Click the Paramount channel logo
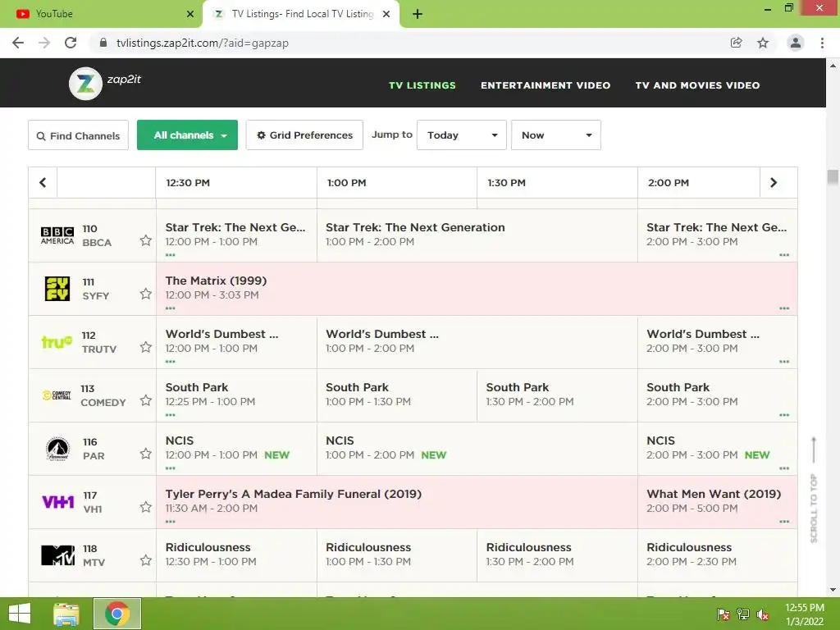This screenshot has height=630, width=840. pyautogui.click(x=57, y=449)
